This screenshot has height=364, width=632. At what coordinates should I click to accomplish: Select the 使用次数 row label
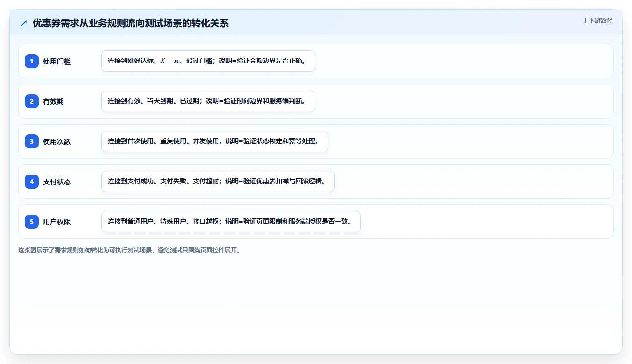[x=57, y=141]
